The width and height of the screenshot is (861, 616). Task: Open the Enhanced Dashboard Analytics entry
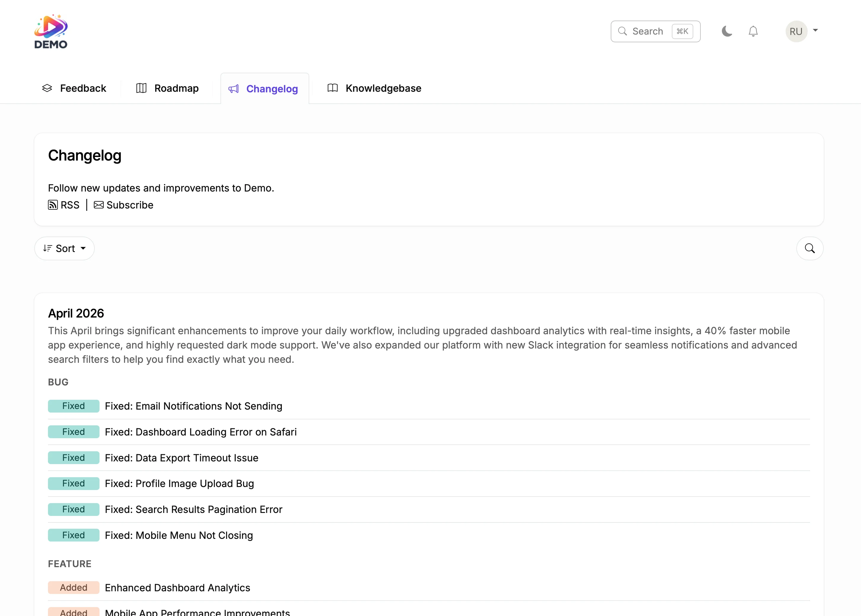(177, 587)
